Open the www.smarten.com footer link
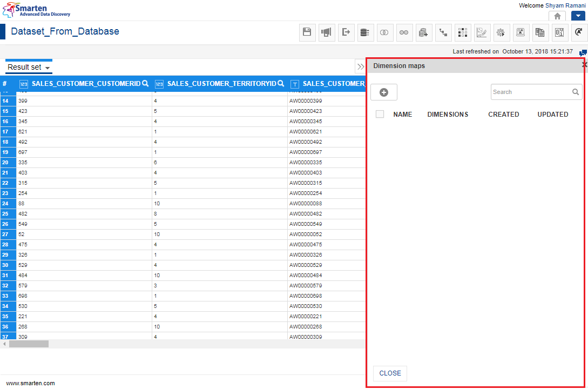The image size is (588, 389). click(30, 383)
